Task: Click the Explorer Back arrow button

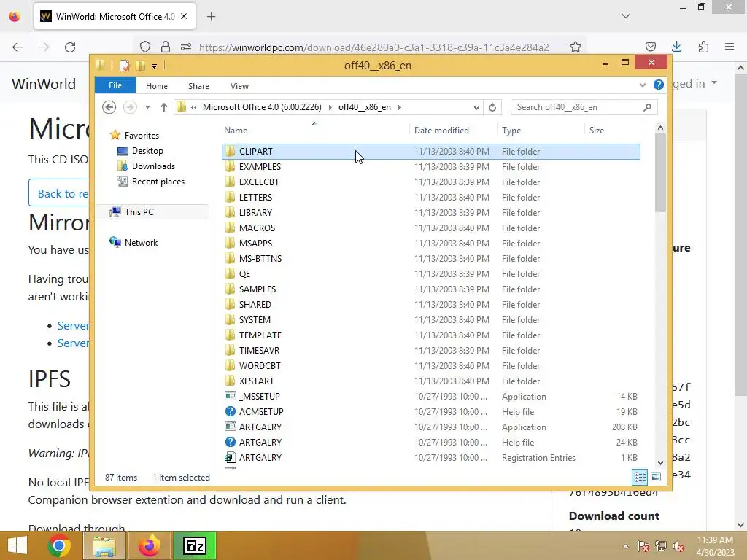Action: 109,107
